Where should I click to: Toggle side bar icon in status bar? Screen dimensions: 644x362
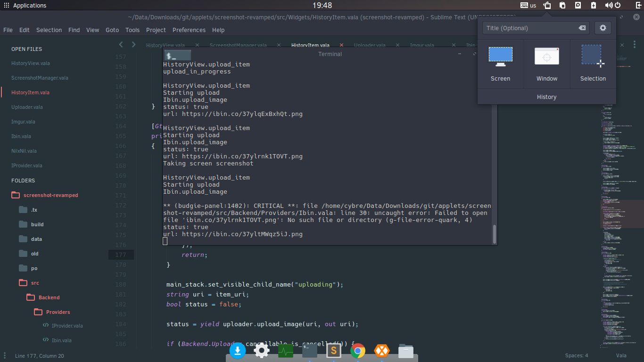coord(5,355)
